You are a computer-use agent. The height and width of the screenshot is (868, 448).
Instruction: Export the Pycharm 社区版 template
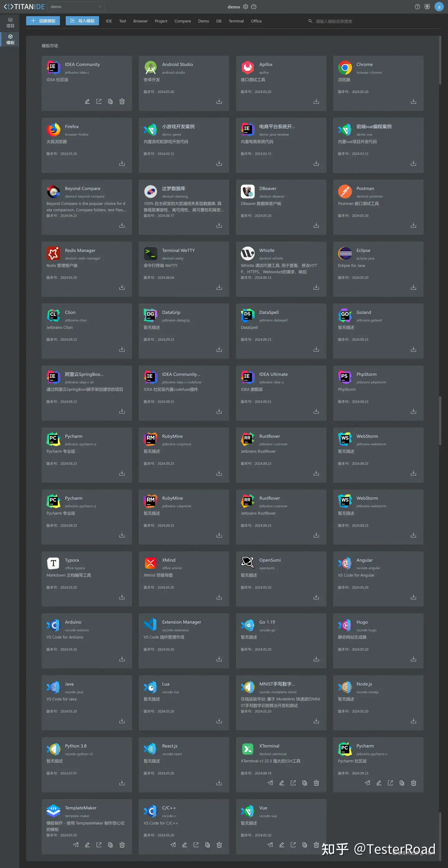390,783
